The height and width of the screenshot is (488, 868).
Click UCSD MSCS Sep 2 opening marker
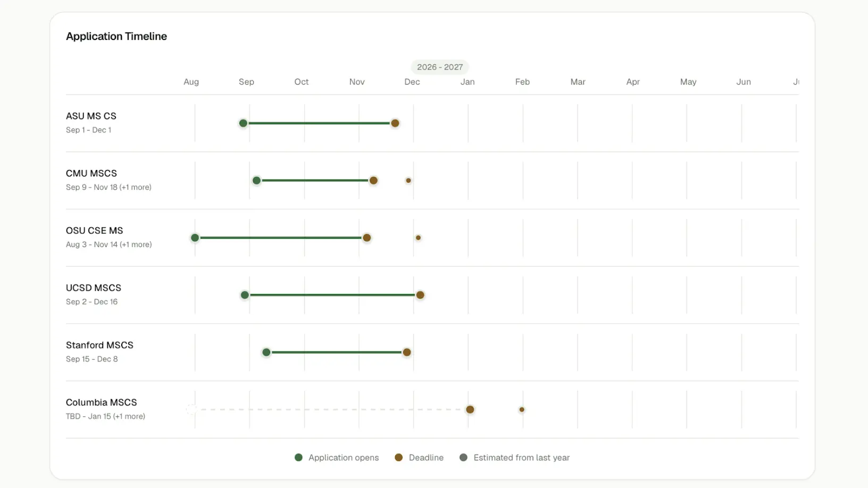(245, 295)
